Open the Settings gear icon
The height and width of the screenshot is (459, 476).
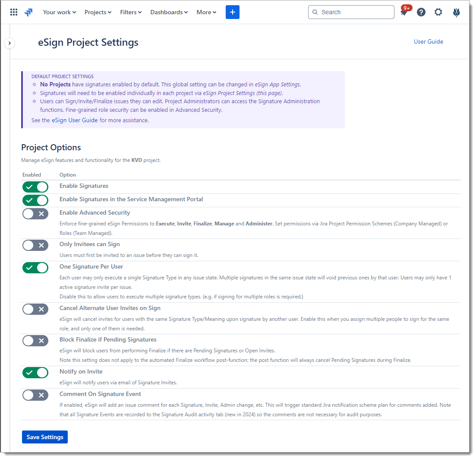(438, 12)
